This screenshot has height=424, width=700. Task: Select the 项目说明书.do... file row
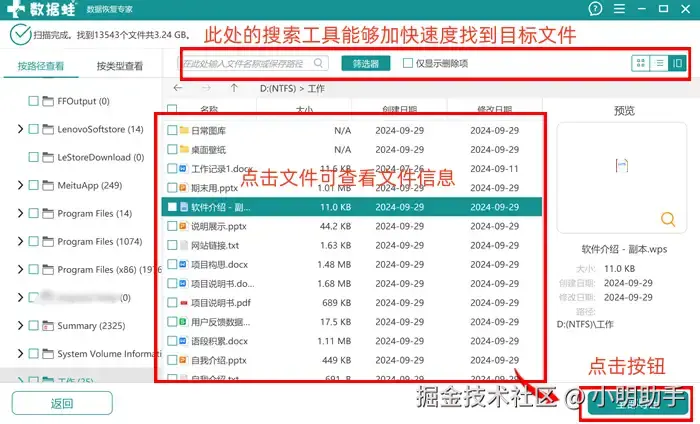(352, 284)
